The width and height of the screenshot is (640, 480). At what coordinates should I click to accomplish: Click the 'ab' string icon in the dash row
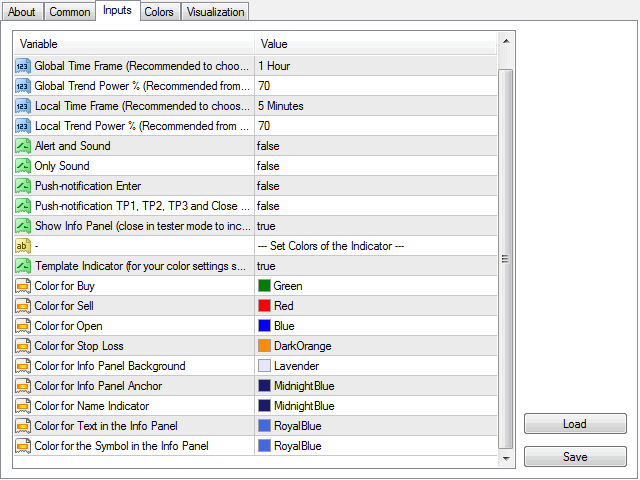click(x=23, y=246)
